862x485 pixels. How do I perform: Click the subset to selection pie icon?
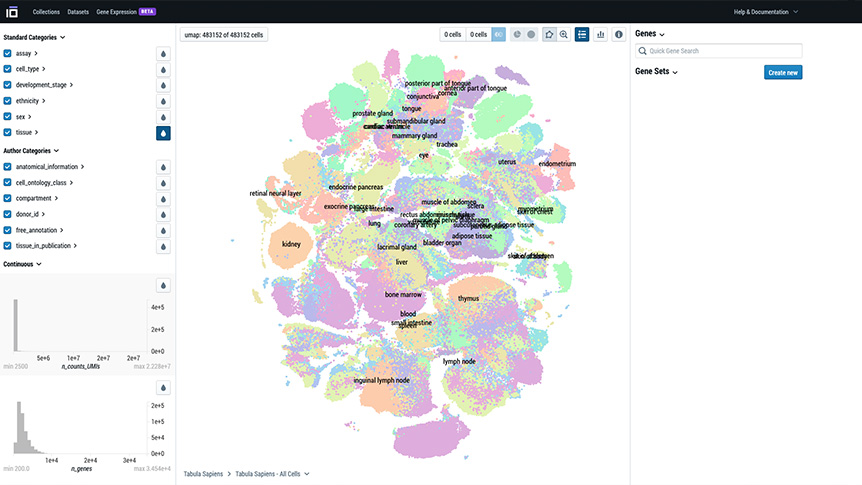[517, 35]
